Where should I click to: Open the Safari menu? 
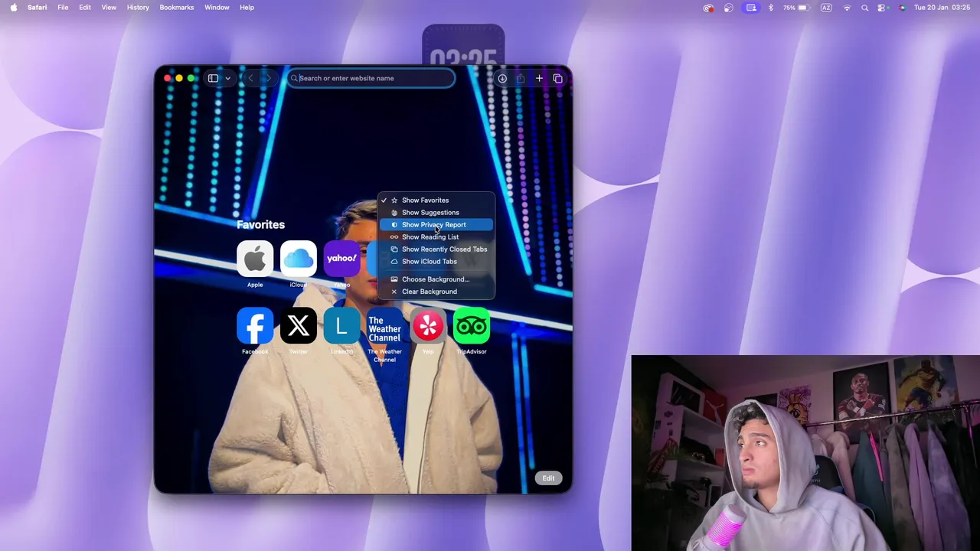tap(37, 8)
